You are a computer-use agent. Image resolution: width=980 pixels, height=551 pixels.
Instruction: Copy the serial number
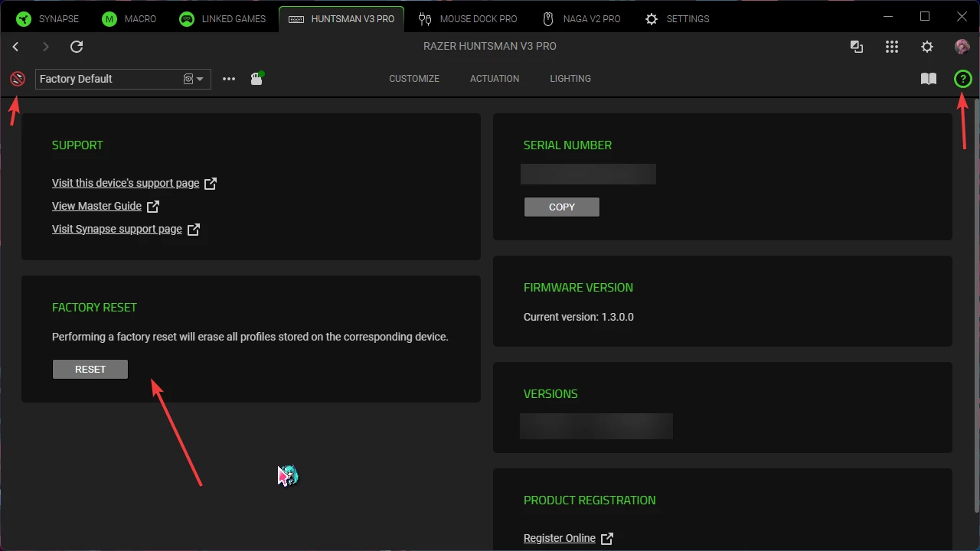562,207
